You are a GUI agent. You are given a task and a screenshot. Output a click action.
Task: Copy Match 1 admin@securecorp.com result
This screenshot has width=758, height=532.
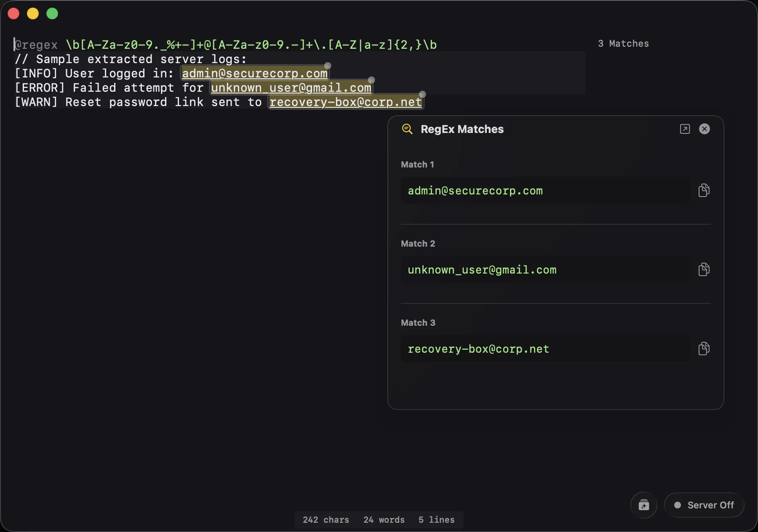704,190
